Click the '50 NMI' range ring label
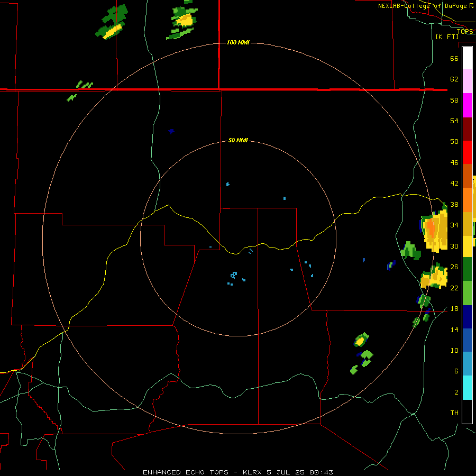 coord(238,140)
